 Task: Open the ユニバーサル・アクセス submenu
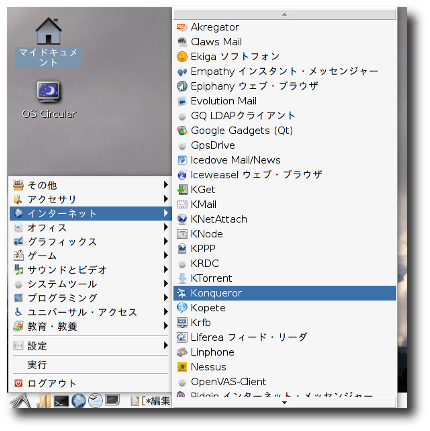(x=90, y=312)
